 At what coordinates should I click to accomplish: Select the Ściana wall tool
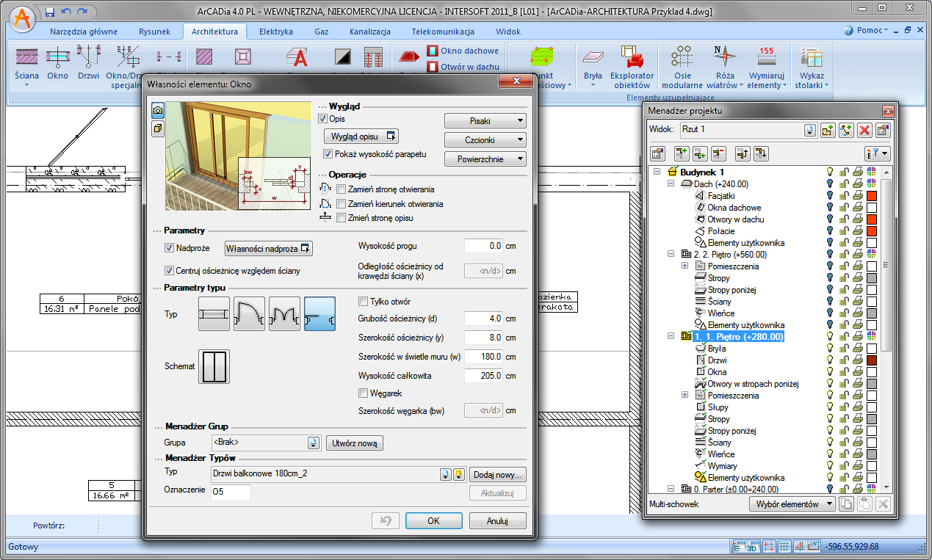point(27,57)
